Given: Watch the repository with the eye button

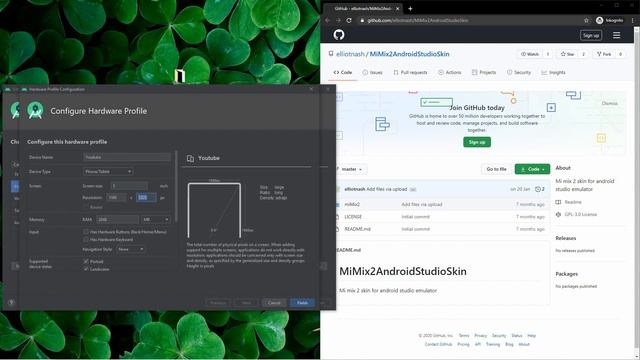Looking at the screenshot, I should tap(530, 54).
